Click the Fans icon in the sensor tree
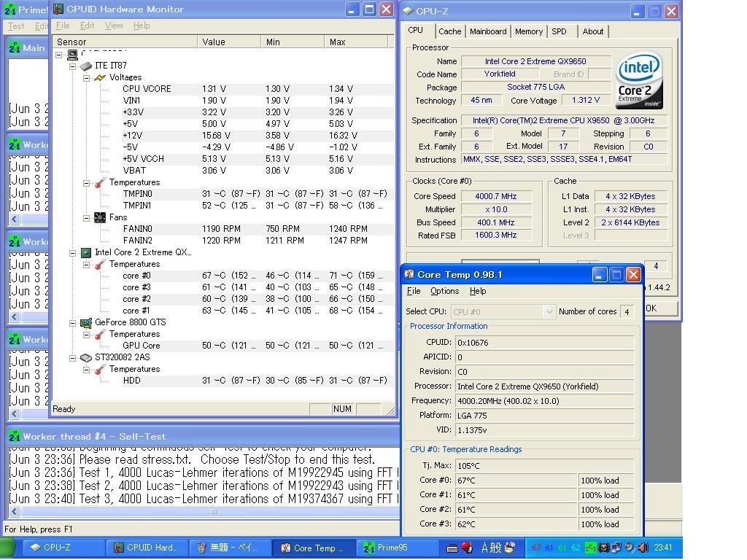747x560 pixels. tap(100, 217)
